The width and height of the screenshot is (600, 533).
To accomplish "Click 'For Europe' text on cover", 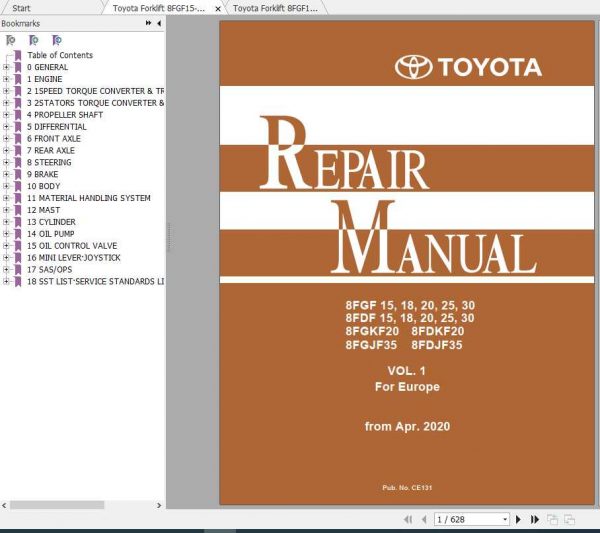I will click(407, 386).
